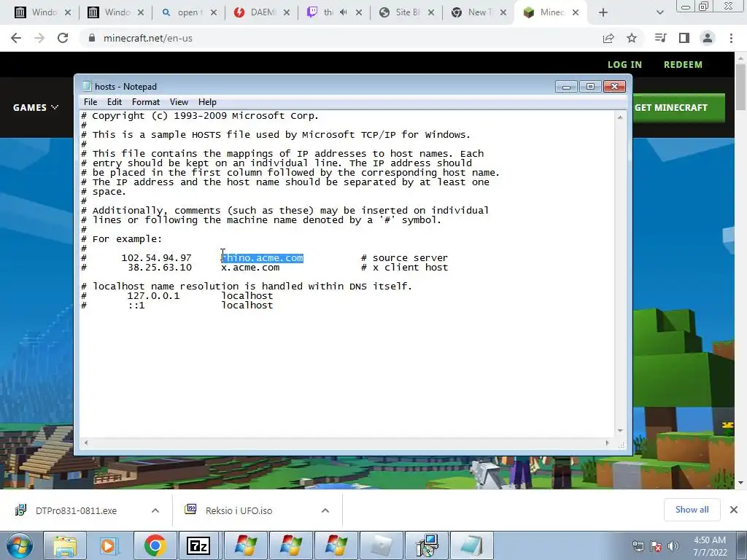Click Notepad's horizontal scrollbar right arrow
Screen dimensions: 747x560
[607, 443]
